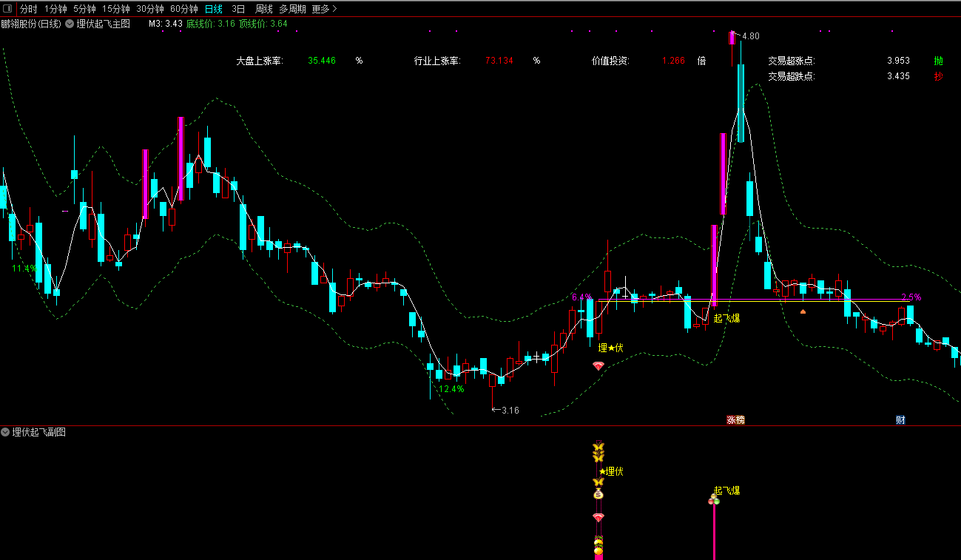Select the 60分钟 period tab
Viewport: 961px width, 560px height.
point(183,9)
